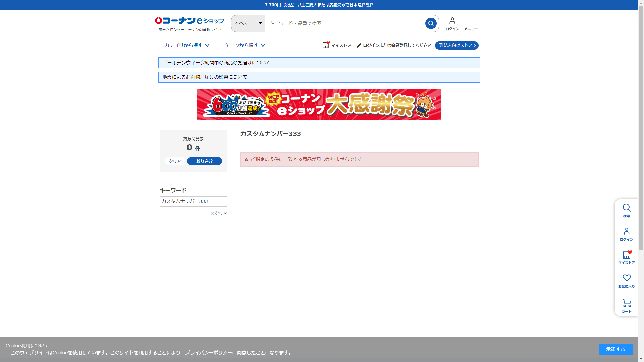Click the floating sidebar login icon

(626, 231)
